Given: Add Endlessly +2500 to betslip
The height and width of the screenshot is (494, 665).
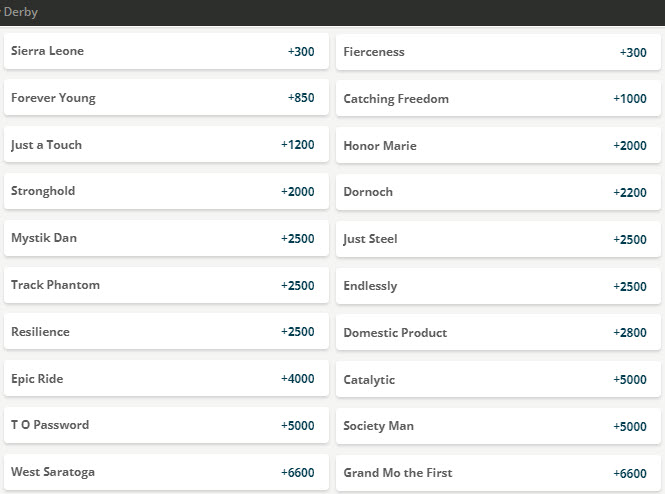Looking at the screenshot, I should [498, 286].
